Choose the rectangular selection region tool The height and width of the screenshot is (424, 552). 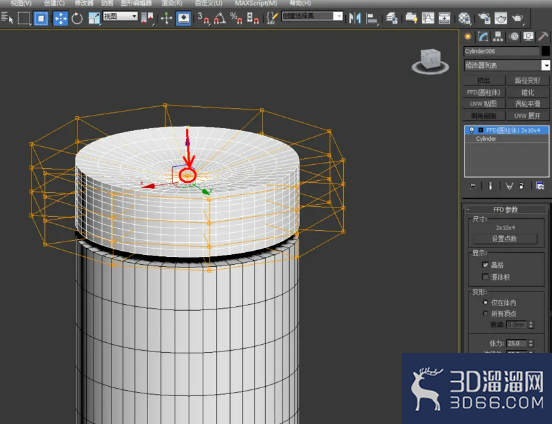point(24,18)
